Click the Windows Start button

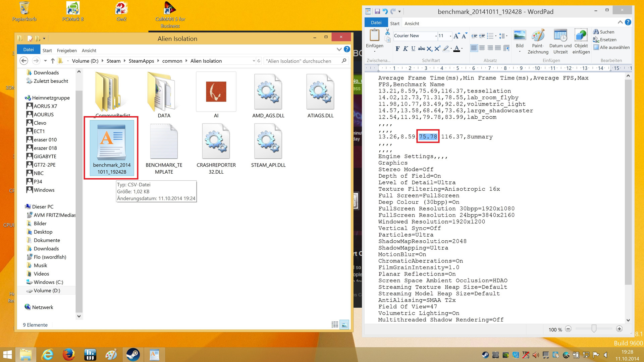click(7, 355)
